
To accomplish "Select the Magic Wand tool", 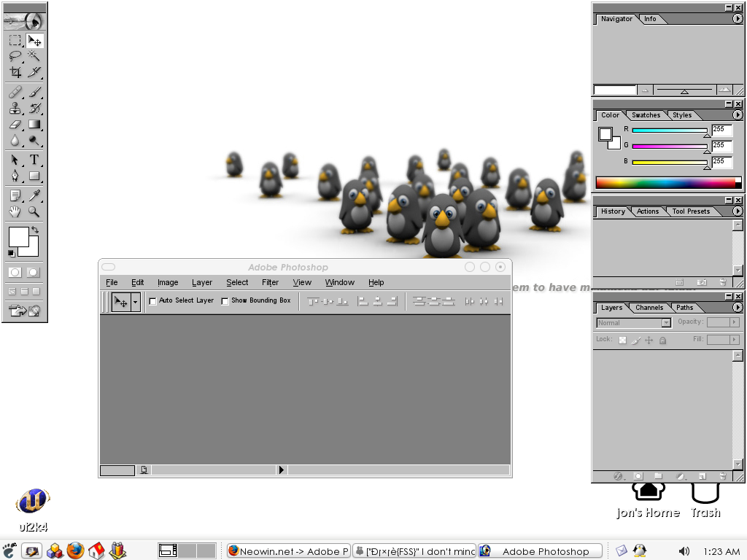I will [34, 56].
